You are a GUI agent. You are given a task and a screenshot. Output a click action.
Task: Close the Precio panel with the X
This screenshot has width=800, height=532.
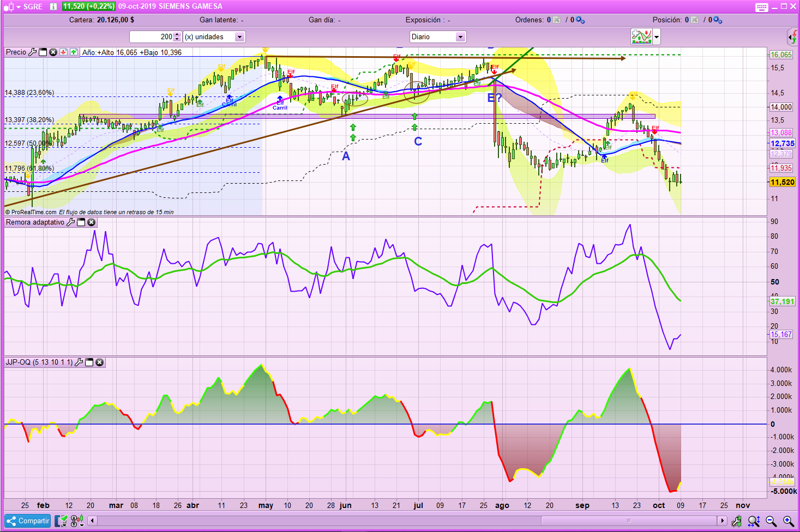(53, 52)
